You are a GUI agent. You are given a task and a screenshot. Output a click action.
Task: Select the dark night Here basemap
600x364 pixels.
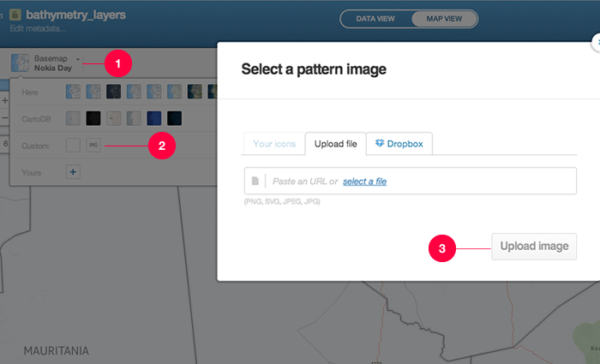click(x=114, y=92)
